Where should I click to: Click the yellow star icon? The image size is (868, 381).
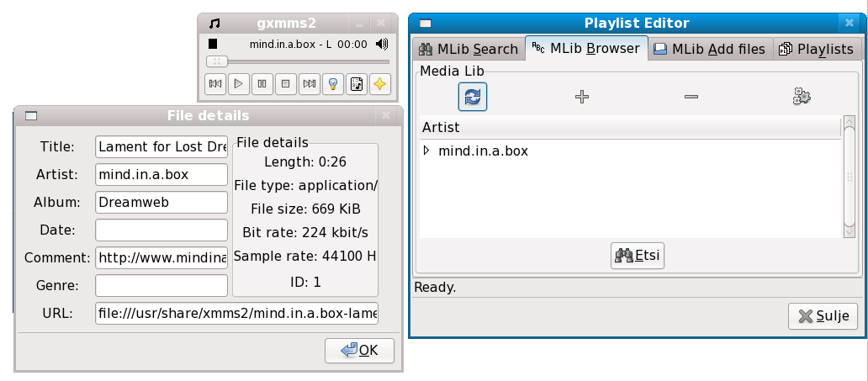[x=380, y=83]
